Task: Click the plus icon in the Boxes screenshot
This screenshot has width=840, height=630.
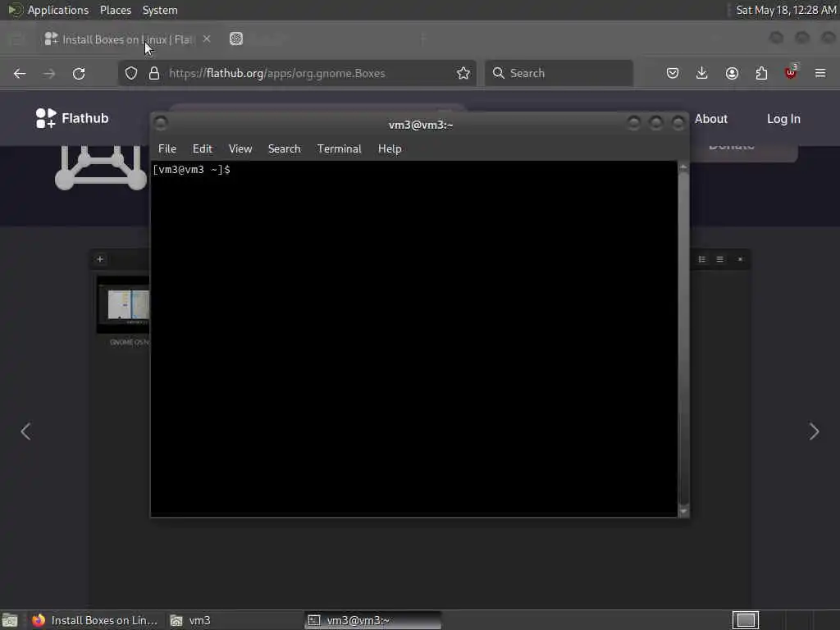Action: (x=100, y=259)
